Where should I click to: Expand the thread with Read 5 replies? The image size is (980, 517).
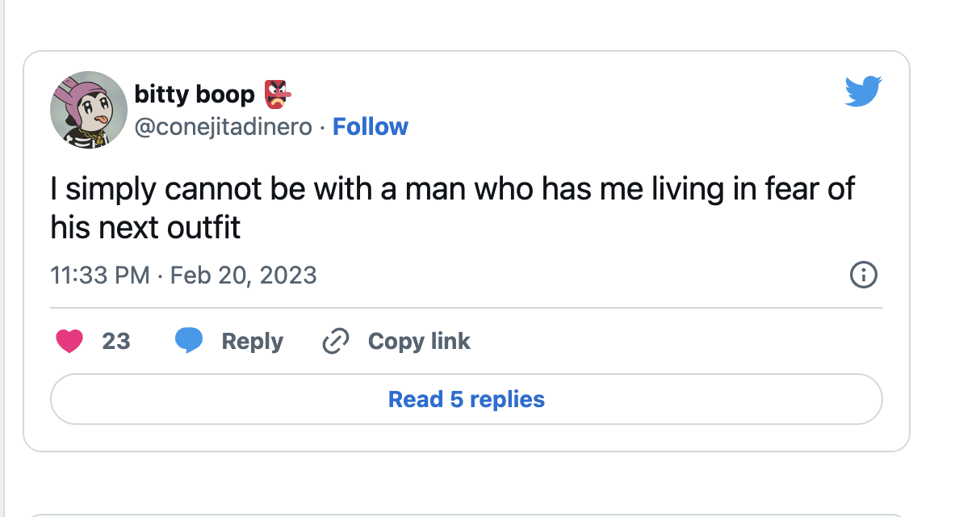point(467,399)
